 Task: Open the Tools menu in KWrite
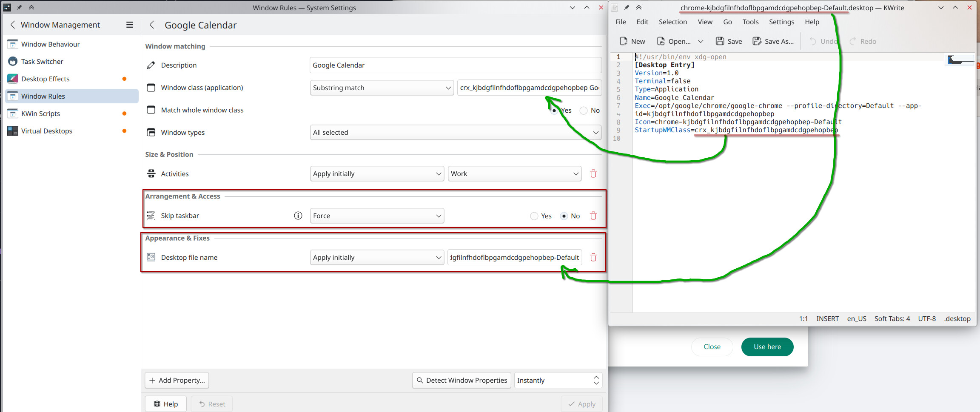(x=750, y=22)
